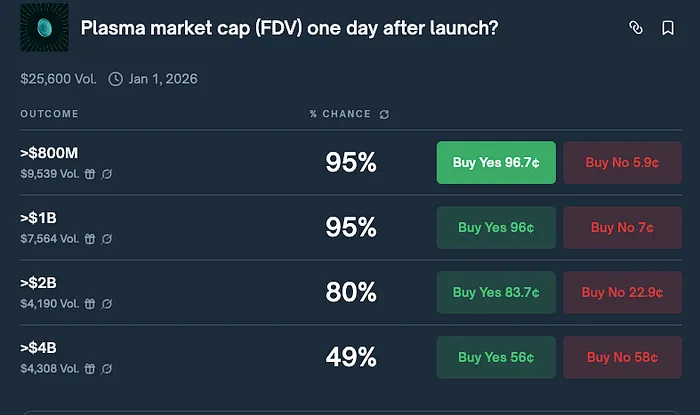This screenshot has width=700, height=415.
Task: Bookmark the Plasma market
Action: pos(668,28)
